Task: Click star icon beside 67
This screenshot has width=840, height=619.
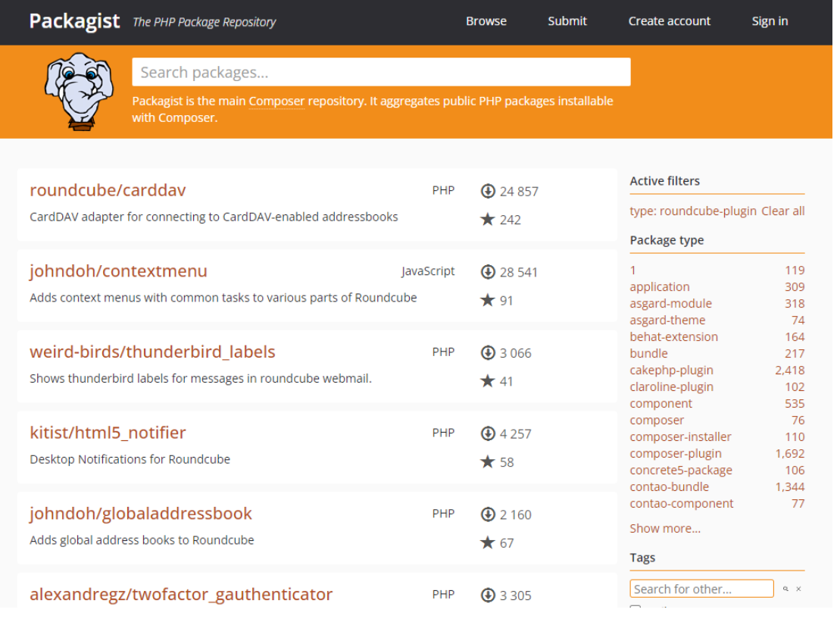Action: pyautogui.click(x=488, y=543)
